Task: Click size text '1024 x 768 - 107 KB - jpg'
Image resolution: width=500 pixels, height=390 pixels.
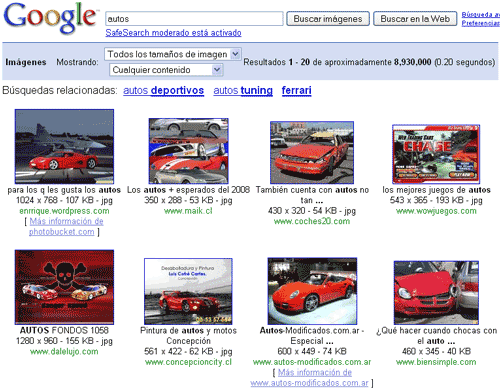Action: point(64,200)
